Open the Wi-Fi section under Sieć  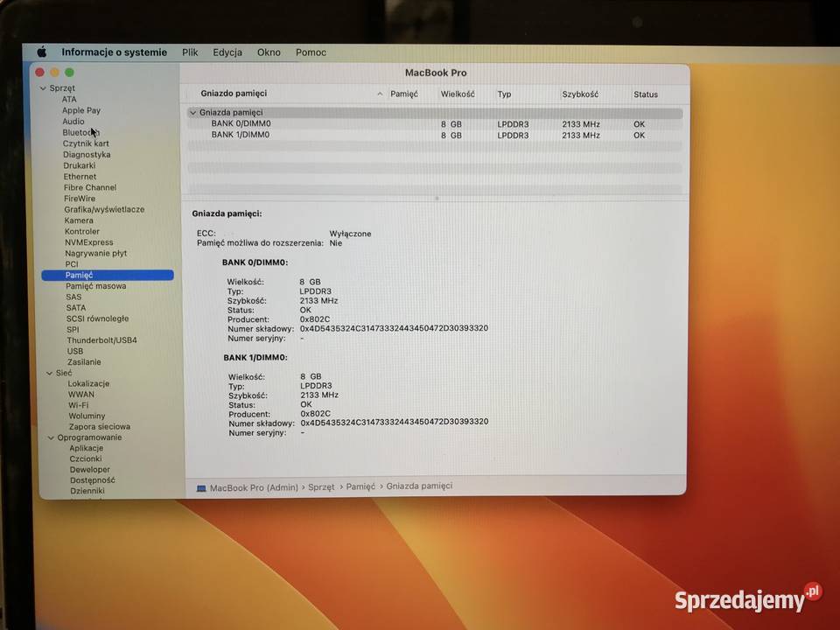[80, 405]
